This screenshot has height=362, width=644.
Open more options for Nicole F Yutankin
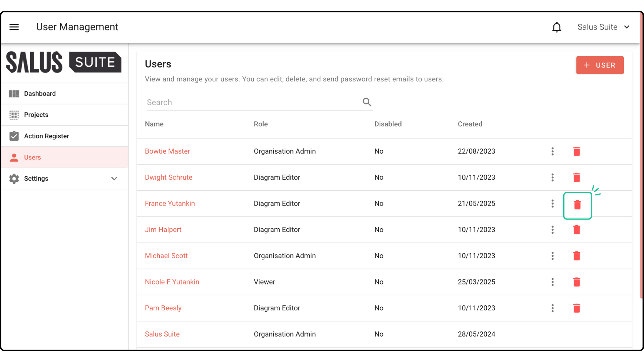pyautogui.click(x=552, y=282)
